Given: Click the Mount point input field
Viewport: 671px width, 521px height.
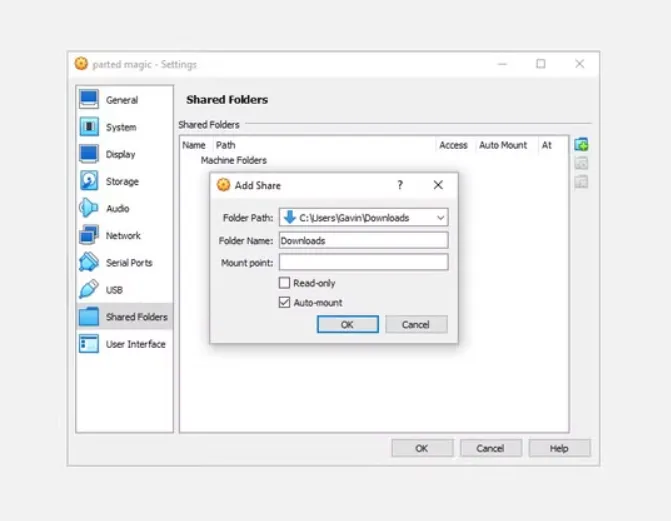Looking at the screenshot, I should click(363, 262).
